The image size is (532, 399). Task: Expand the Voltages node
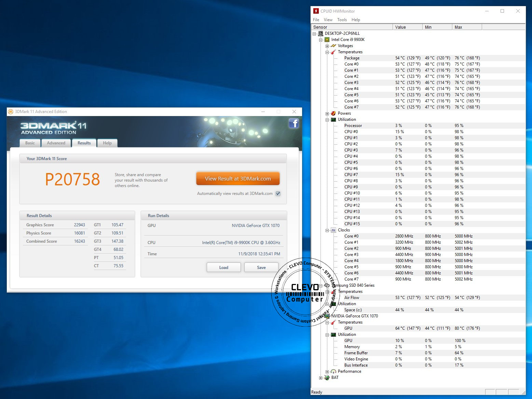tap(327, 46)
